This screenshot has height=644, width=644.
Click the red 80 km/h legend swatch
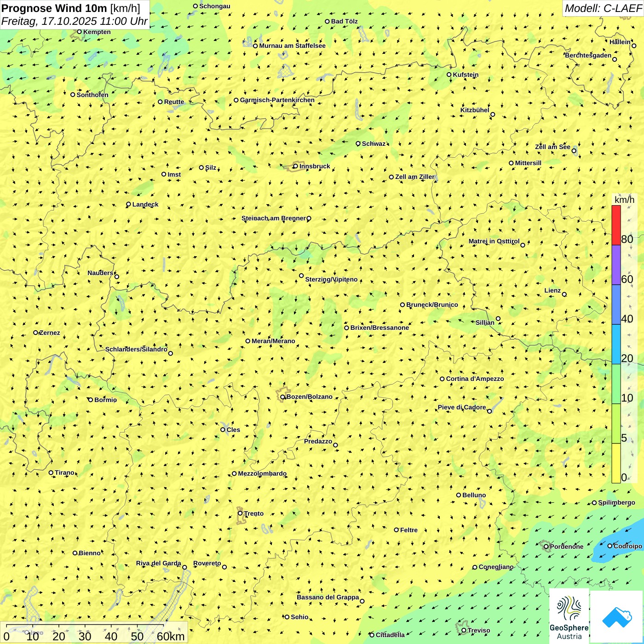click(616, 225)
